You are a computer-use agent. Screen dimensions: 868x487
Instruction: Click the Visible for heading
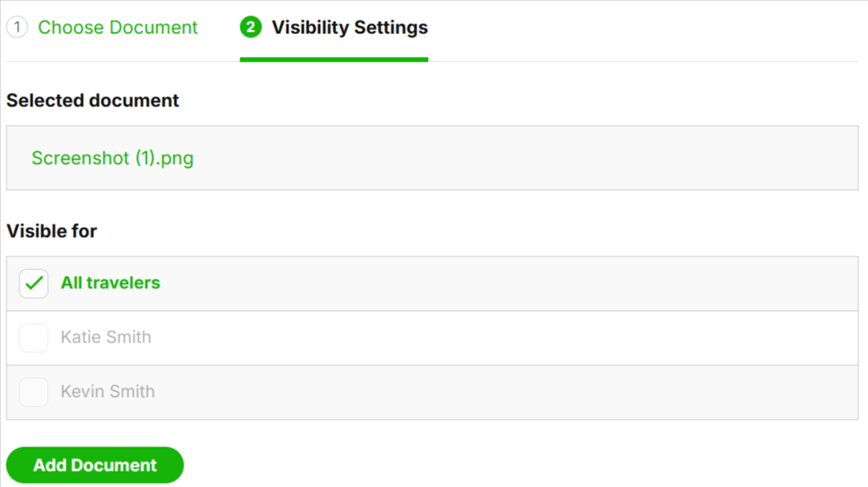click(52, 231)
